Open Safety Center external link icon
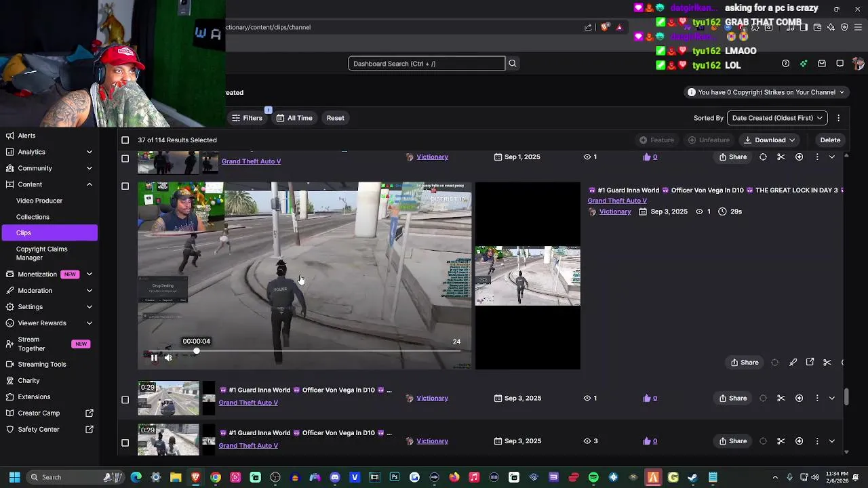The height and width of the screenshot is (488, 868). coord(90,430)
